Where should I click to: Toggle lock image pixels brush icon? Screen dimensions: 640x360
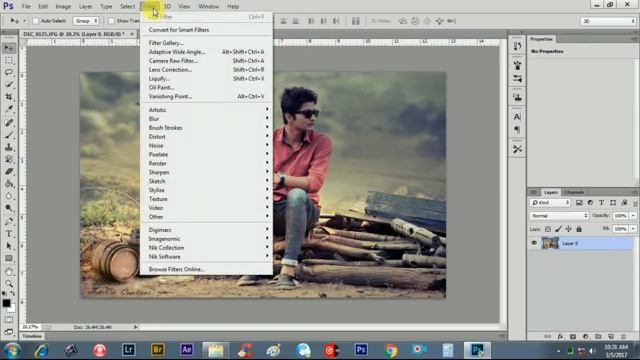558,229
